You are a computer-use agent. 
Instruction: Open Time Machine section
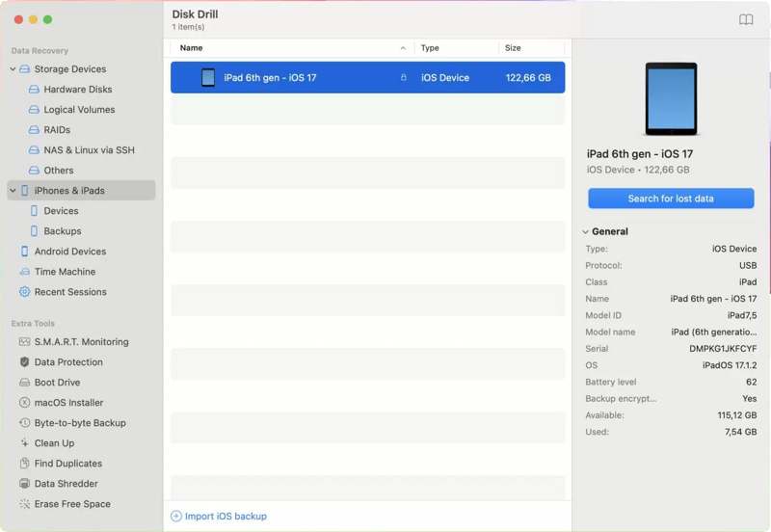pos(65,272)
